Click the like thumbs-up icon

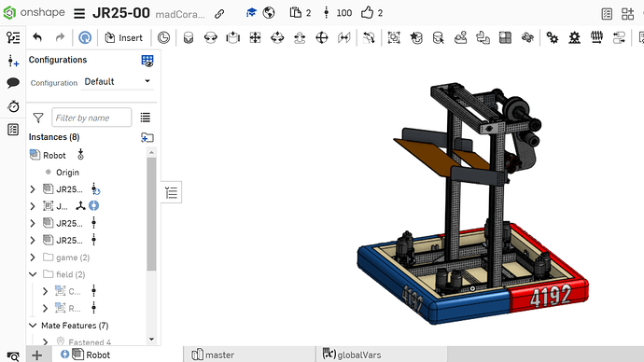367,13
